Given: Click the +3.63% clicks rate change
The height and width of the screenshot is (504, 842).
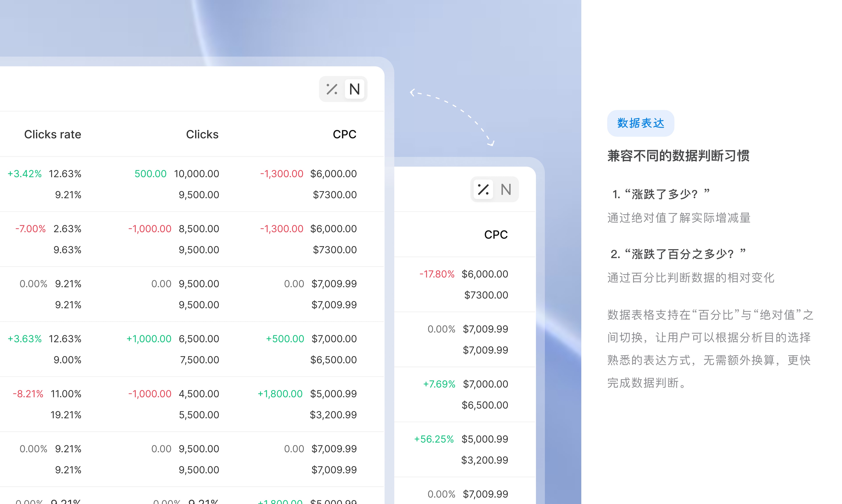Looking at the screenshot, I should click(x=25, y=339).
